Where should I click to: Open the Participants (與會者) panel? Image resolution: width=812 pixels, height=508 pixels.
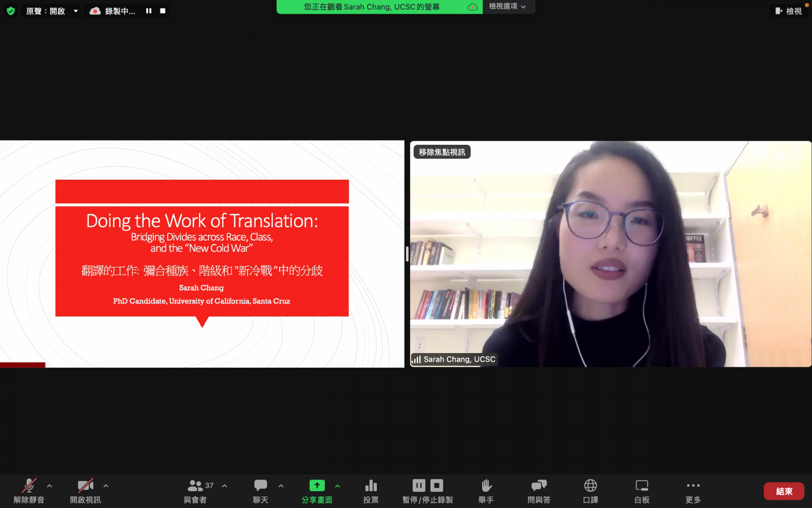tap(195, 486)
